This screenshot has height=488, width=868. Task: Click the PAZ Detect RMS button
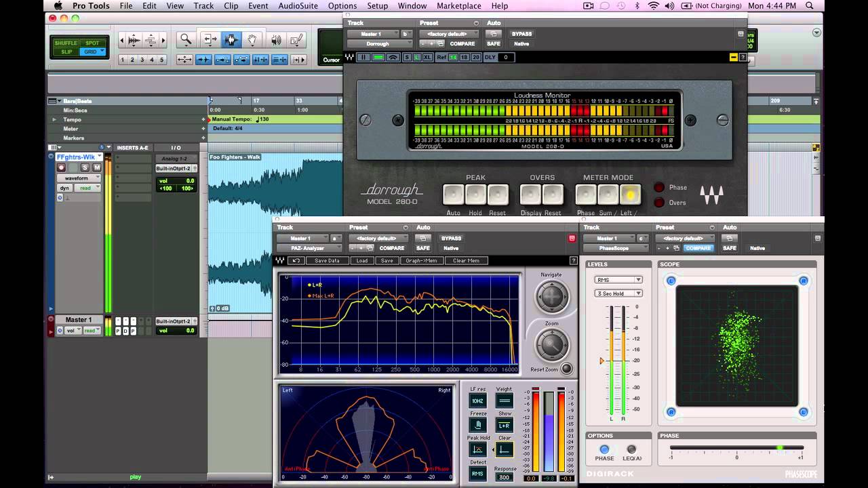click(478, 474)
